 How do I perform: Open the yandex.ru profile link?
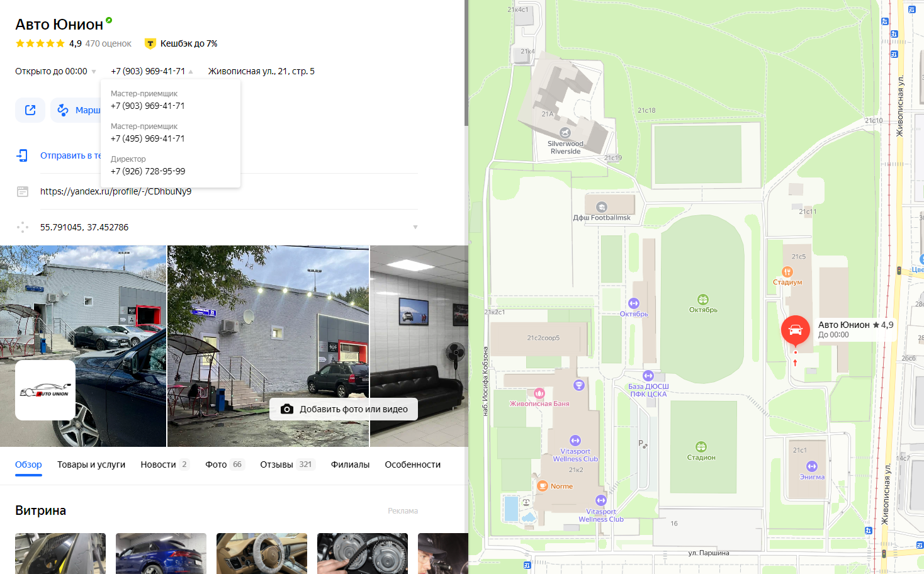[116, 191]
